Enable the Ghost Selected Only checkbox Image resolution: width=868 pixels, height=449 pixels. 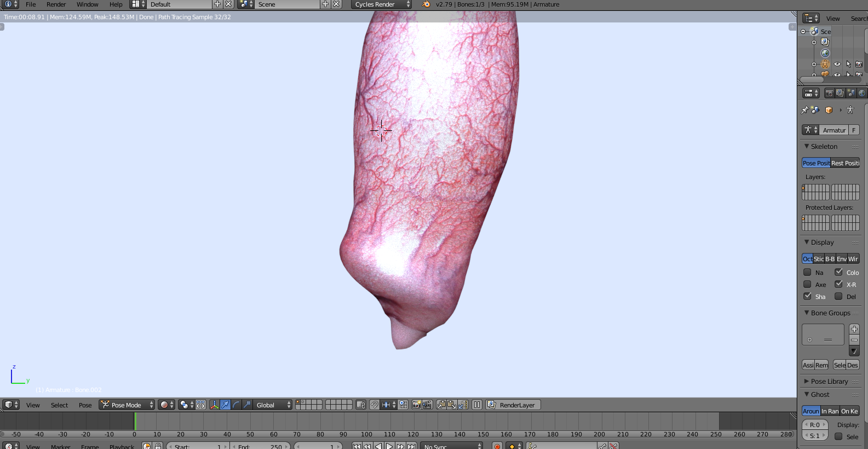838,436
